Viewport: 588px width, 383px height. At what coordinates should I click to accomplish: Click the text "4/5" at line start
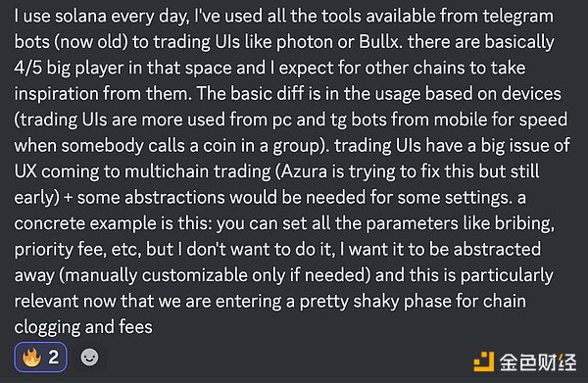[27, 69]
